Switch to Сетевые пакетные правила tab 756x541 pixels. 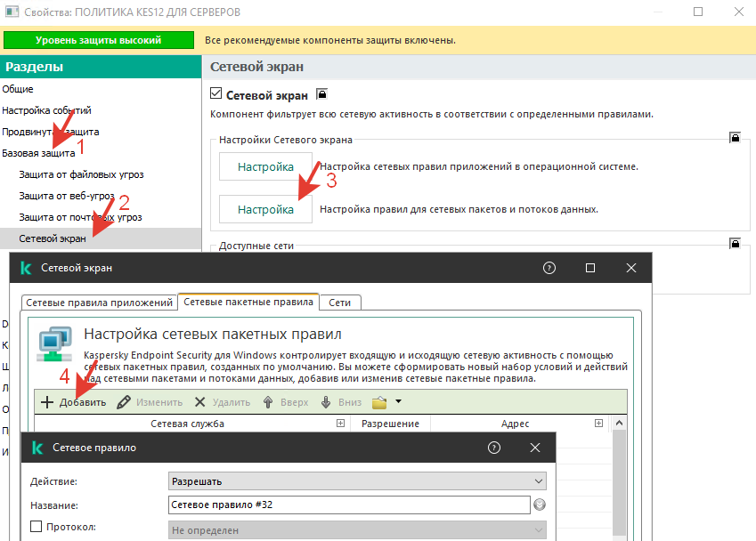click(248, 302)
